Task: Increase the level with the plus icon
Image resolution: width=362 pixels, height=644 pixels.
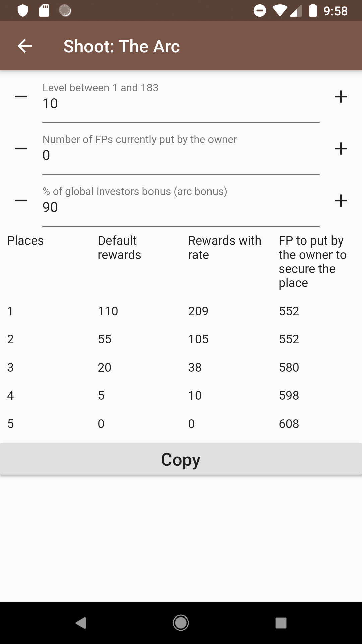Action: tap(341, 97)
